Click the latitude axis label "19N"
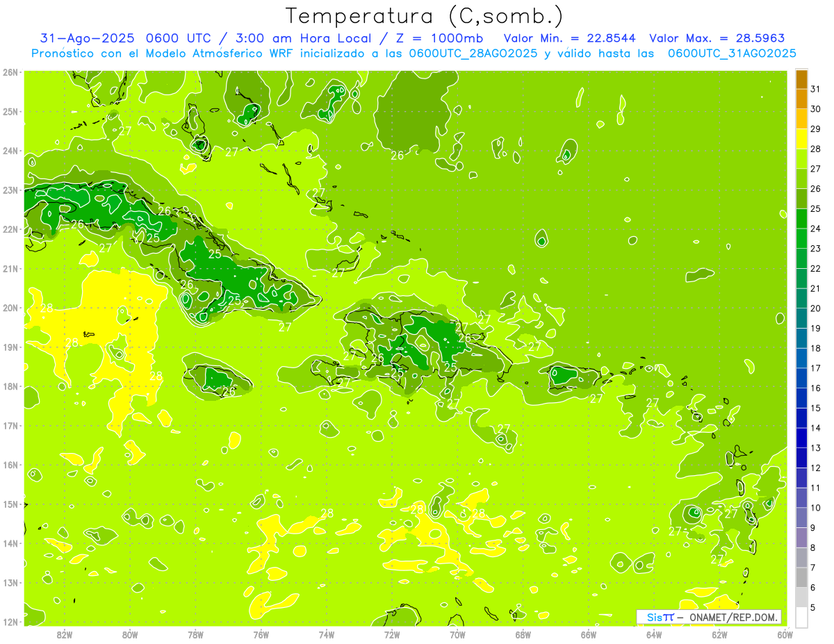This screenshot has width=834, height=644. pyautogui.click(x=10, y=347)
